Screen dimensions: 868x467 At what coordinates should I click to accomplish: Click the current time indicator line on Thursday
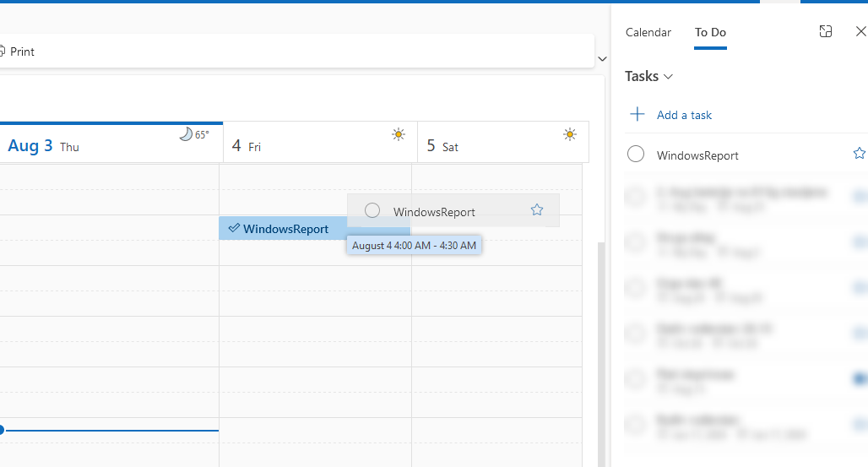(x=110, y=430)
